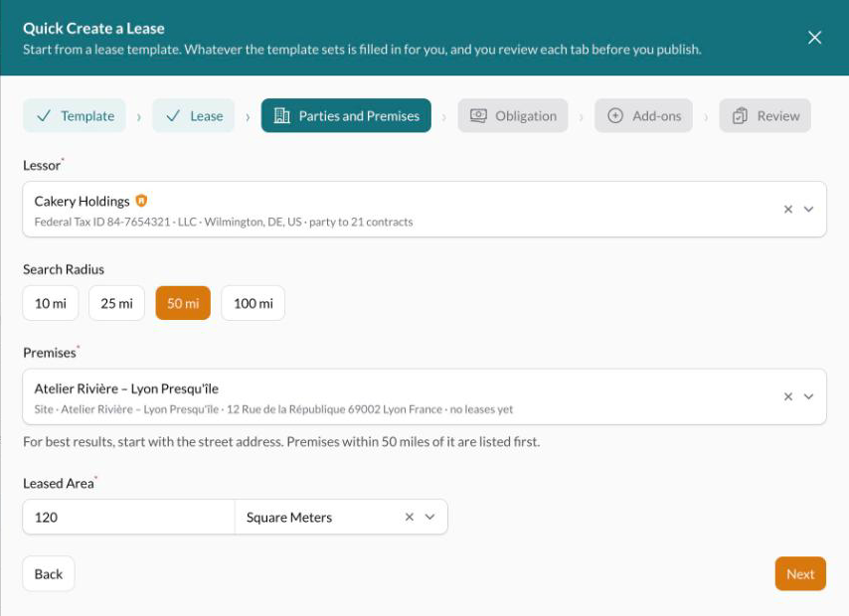
Task: Set search radius to 10 mi
Action: [51, 303]
